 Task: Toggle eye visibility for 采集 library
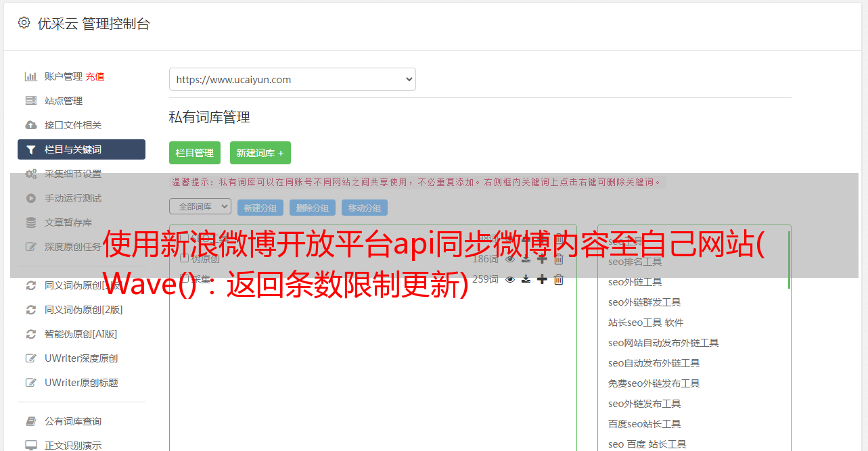(510, 279)
